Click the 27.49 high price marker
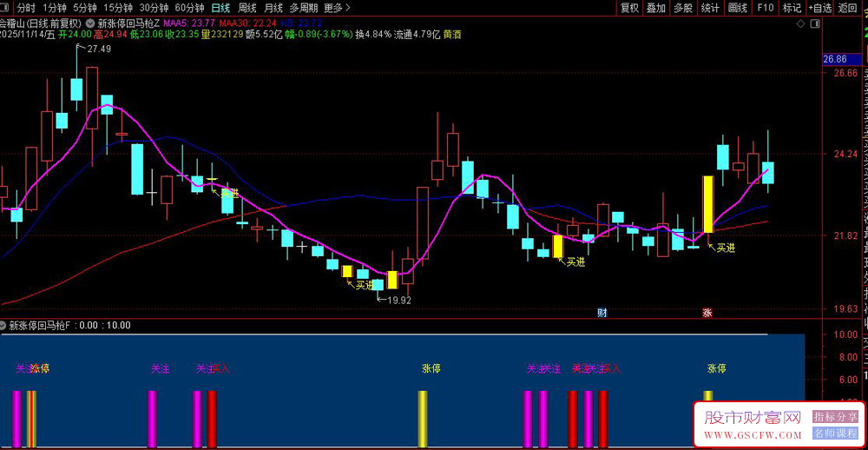This screenshot has width=868, height=450. 98,50
